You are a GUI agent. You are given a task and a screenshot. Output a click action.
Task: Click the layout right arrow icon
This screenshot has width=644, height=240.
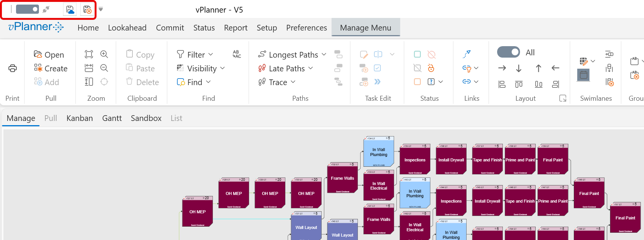[502, 68]
